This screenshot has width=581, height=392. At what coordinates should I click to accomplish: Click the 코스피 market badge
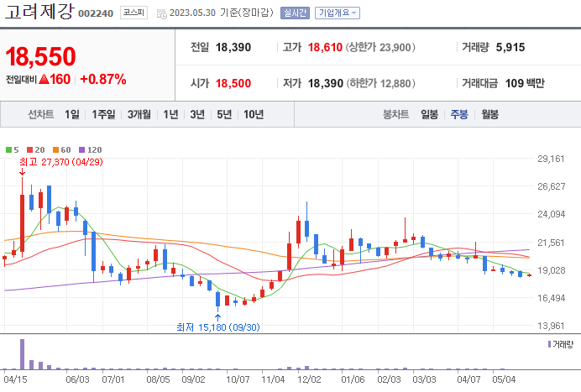(x=133, y=13)
